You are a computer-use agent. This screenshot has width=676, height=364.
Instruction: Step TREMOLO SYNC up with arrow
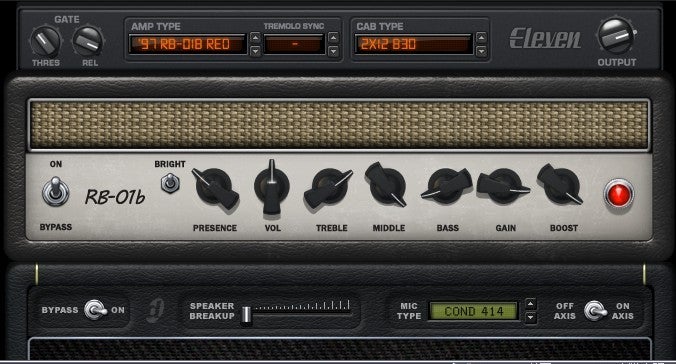click(x=333, y=38)
